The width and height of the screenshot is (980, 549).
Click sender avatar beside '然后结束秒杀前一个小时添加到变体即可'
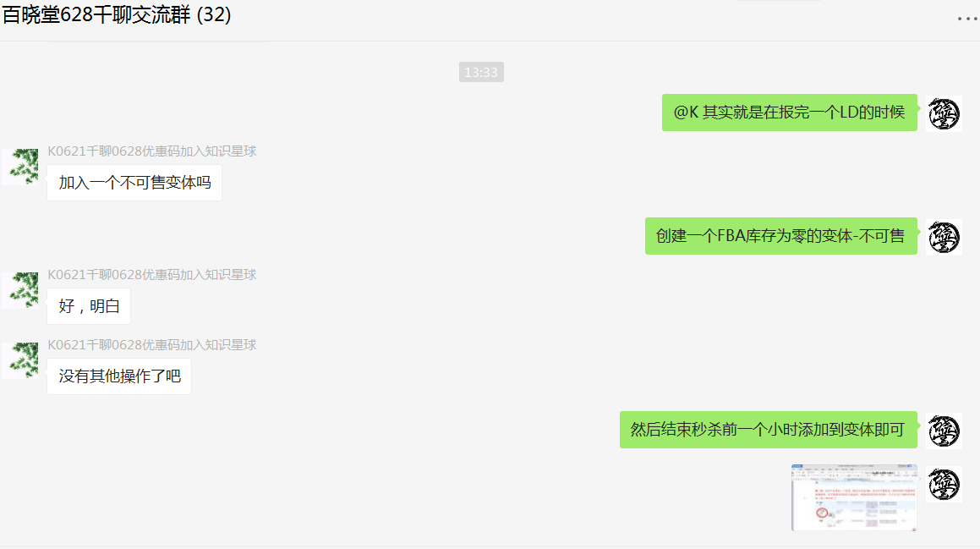click(943, 431)
